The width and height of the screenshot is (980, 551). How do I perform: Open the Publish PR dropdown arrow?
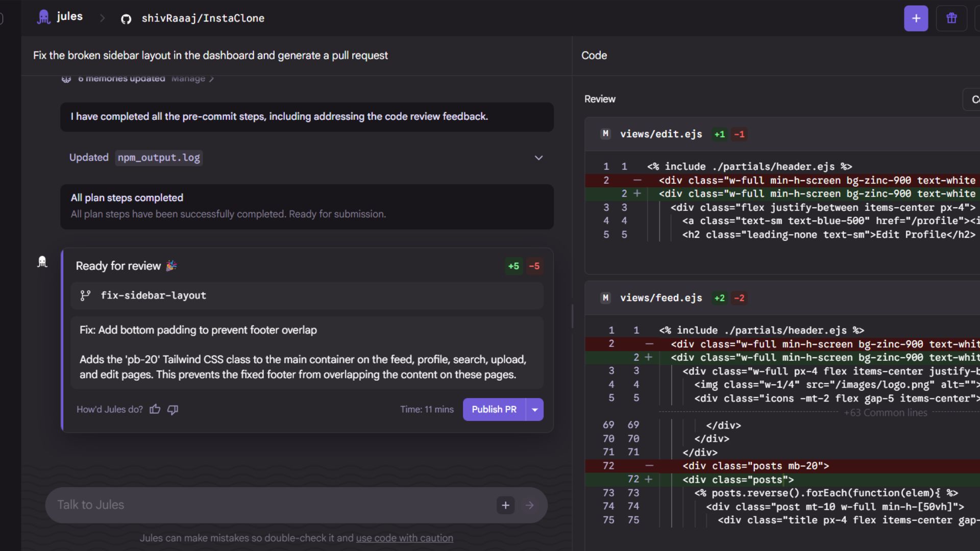(534, 409)
